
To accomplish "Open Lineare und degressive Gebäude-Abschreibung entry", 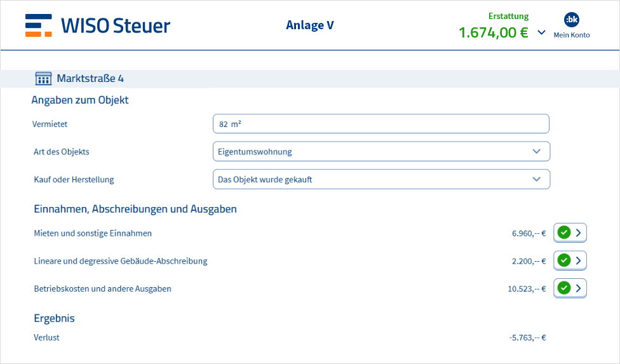I will point(121,261).
